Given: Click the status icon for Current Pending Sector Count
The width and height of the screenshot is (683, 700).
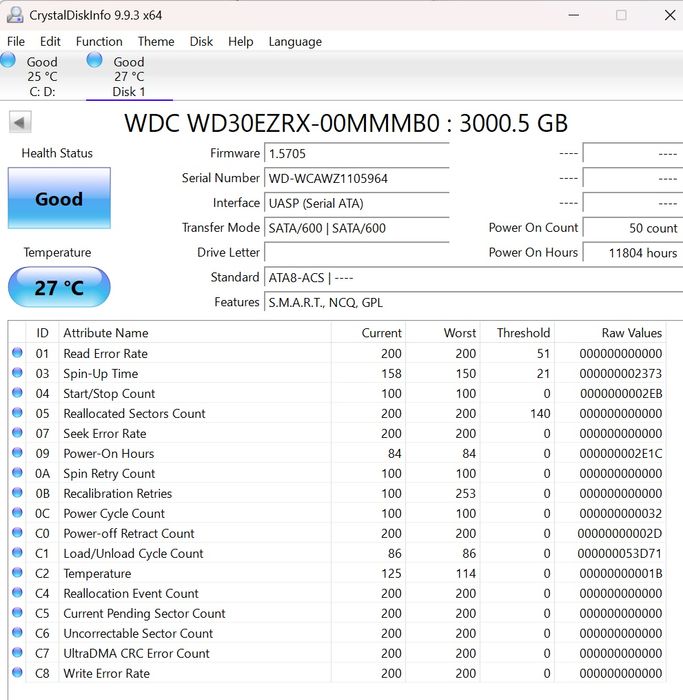Looking at the screenshot, I should point(17,612).
